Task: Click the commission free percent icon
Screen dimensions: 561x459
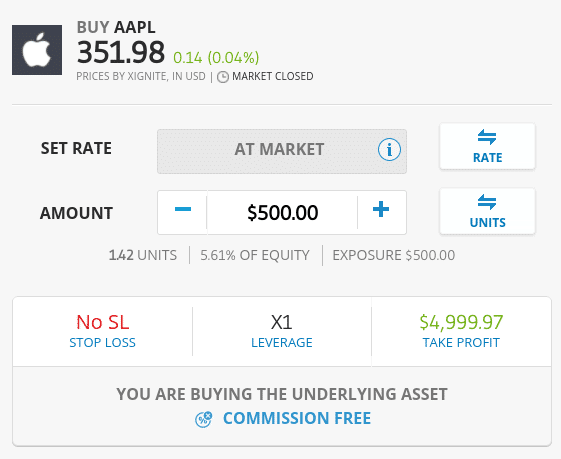Action: tap(204, 419)
